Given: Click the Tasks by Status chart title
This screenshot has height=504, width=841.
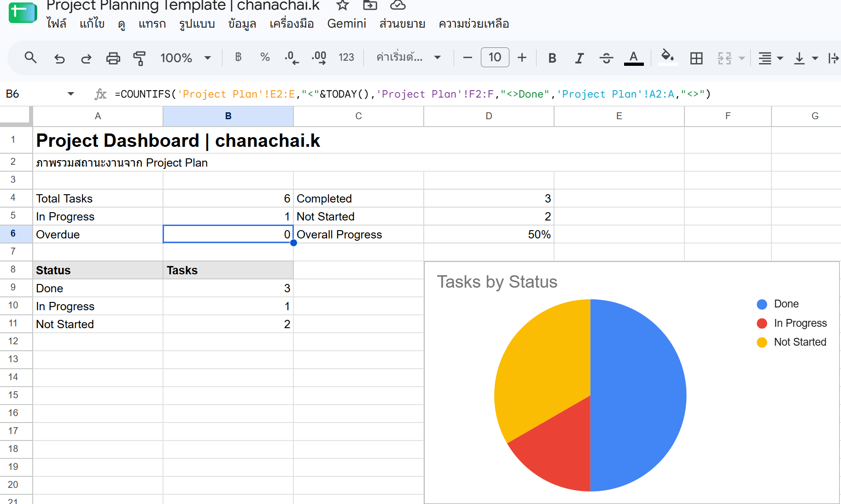Looking at the screenshot, I should (497, 282).
